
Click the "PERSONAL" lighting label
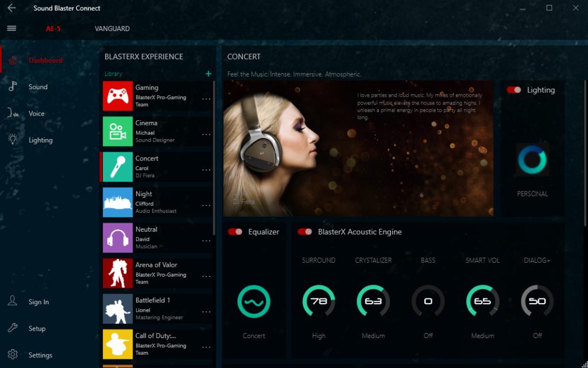coord(532,194)
